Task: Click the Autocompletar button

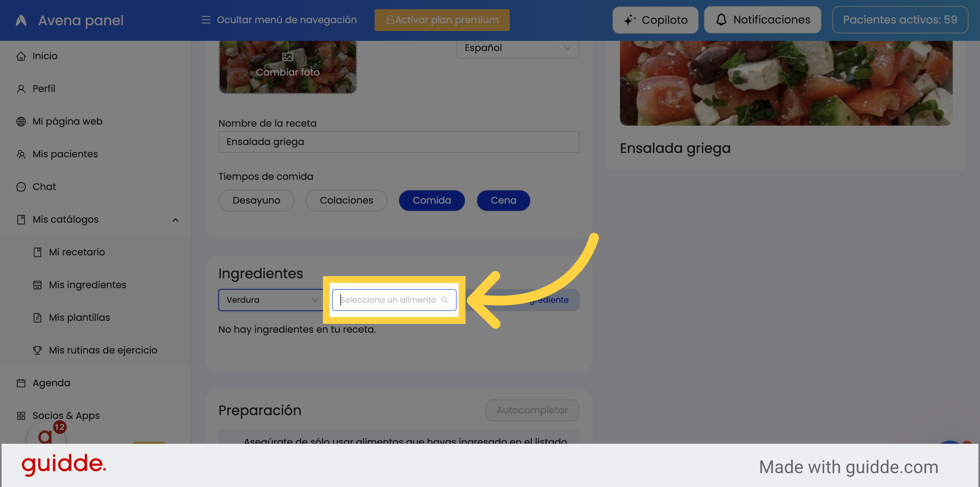Action: click(x=532, y=410)
